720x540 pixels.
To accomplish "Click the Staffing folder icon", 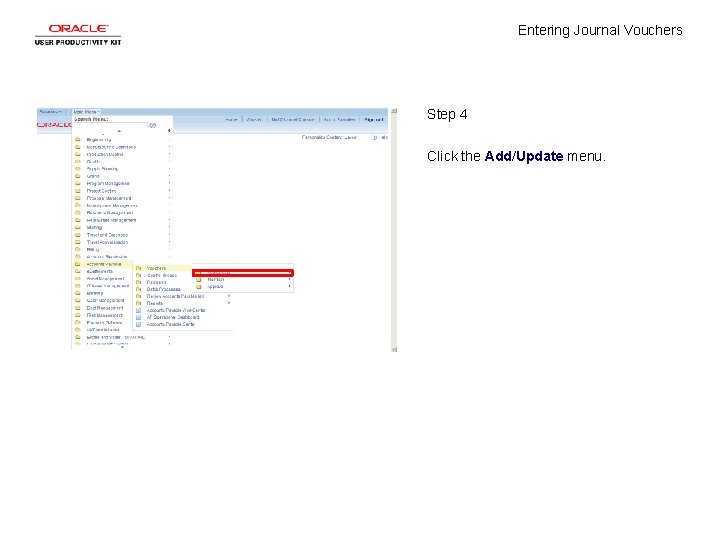I will 78,228.
